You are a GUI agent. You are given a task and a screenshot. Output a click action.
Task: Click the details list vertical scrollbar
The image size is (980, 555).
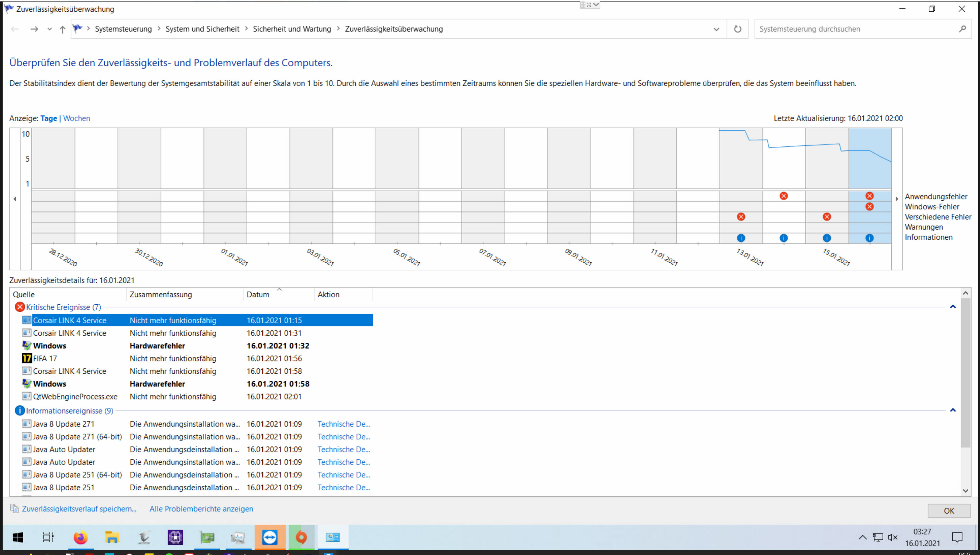point(966,374)
